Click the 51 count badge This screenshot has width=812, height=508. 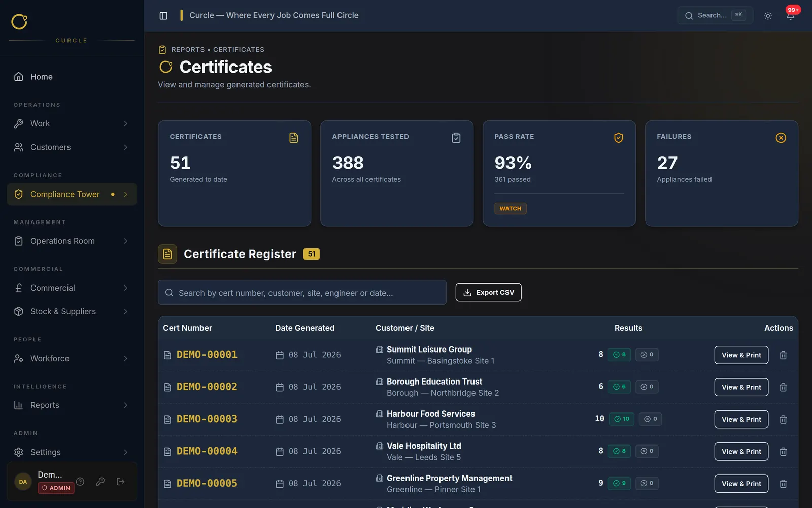(x=312, y=254)
